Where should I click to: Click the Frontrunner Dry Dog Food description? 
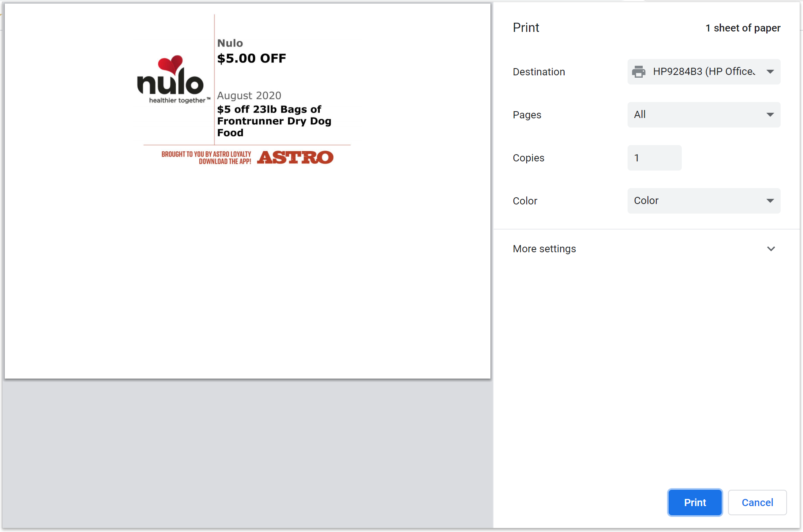click(274, 121)
